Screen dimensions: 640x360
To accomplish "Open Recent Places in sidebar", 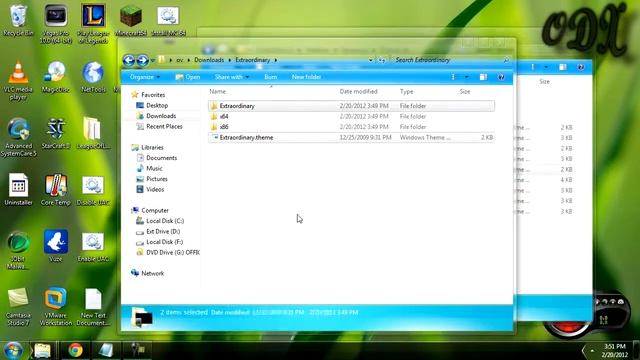I will [x=159, y=127].
